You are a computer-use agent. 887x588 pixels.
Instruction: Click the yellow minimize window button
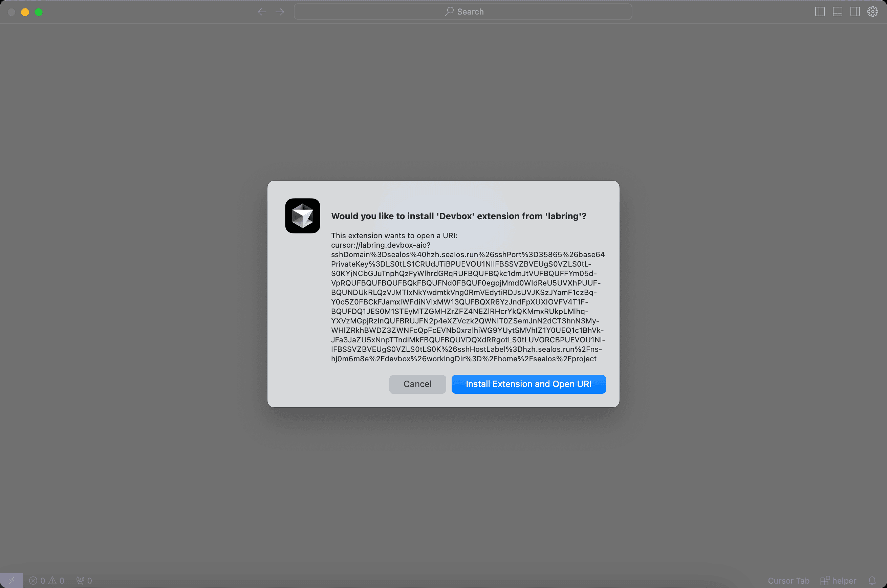coord(25,12)
